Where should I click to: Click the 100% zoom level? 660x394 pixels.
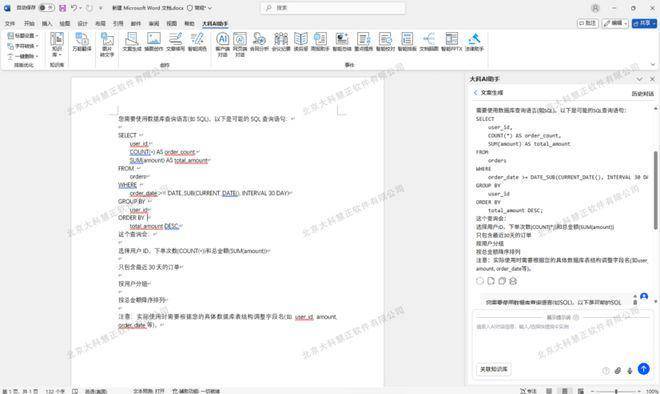tap(652, 391)
